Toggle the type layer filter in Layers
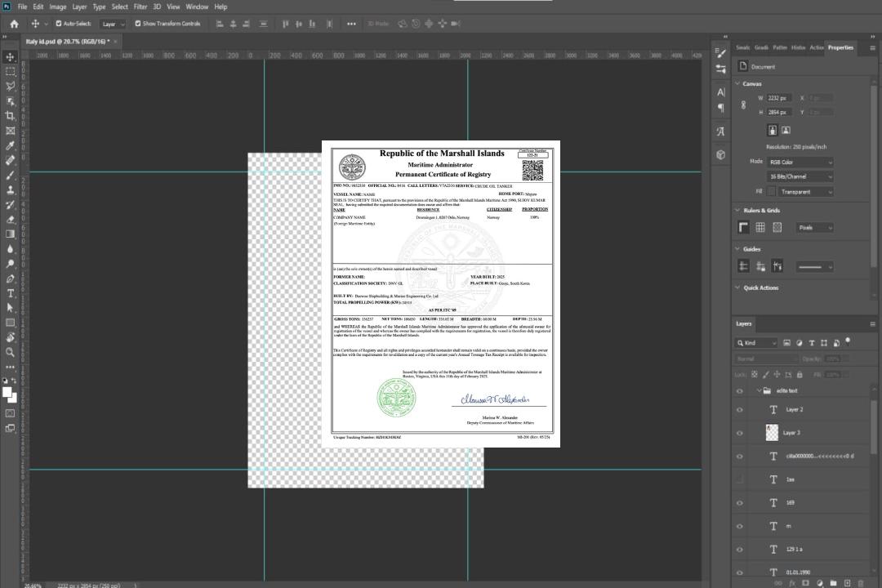Screen dimensions: 882x588 click(x=812, y=343)
